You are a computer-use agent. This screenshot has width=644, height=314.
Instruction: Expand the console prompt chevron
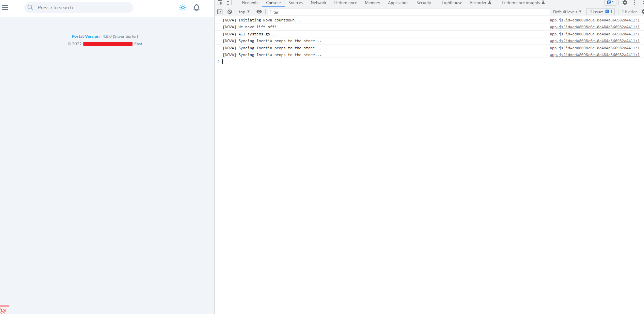218,61
